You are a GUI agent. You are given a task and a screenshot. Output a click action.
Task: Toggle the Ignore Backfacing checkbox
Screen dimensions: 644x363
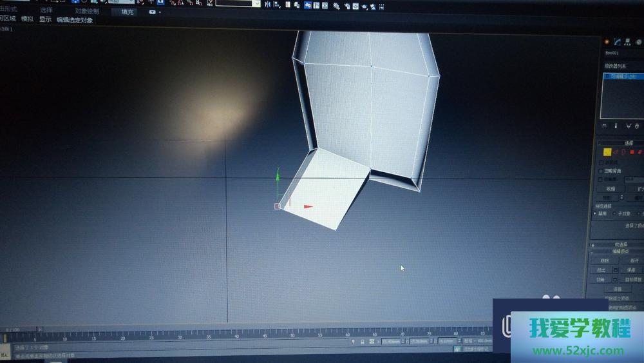601,172
